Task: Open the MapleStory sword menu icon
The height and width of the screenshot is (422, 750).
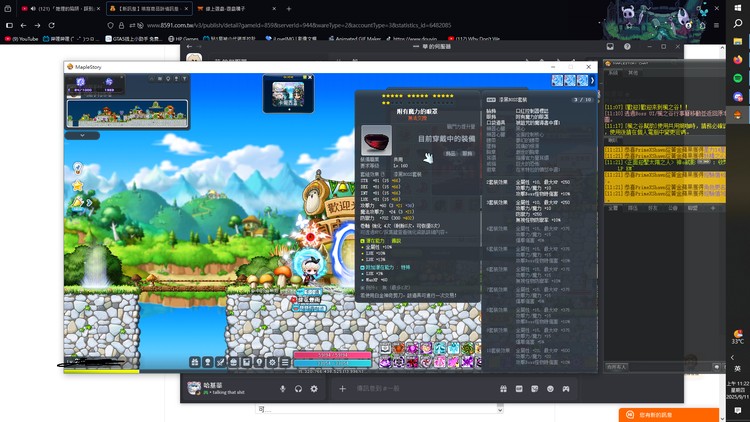Action: pyautogui.click(x=221, y=362)
